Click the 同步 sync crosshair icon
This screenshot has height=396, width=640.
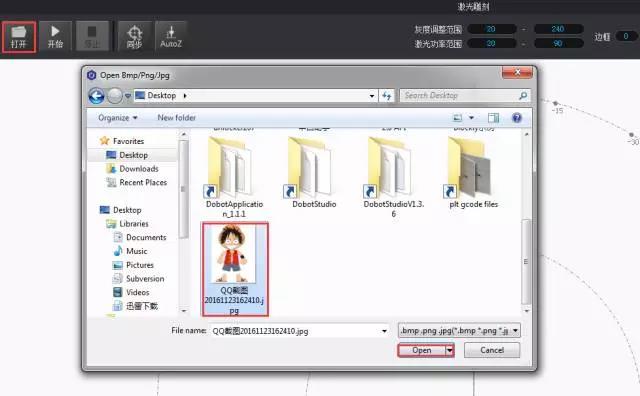134,37
